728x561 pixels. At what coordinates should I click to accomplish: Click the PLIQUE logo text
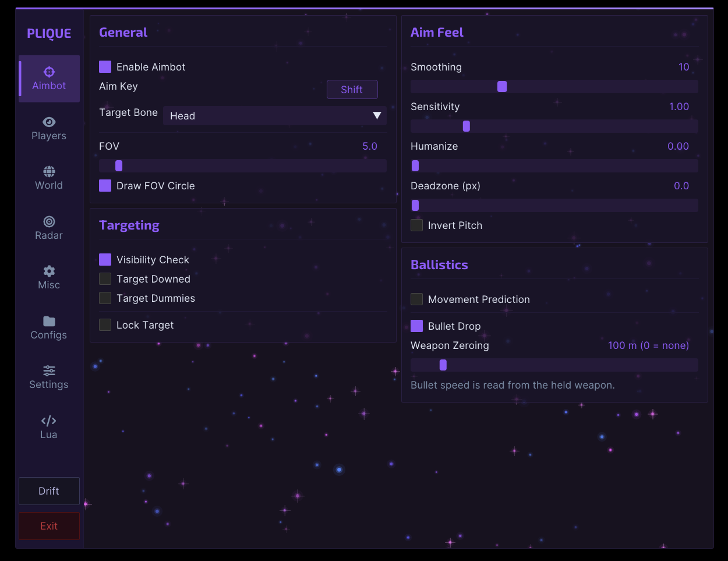[49, 34]
